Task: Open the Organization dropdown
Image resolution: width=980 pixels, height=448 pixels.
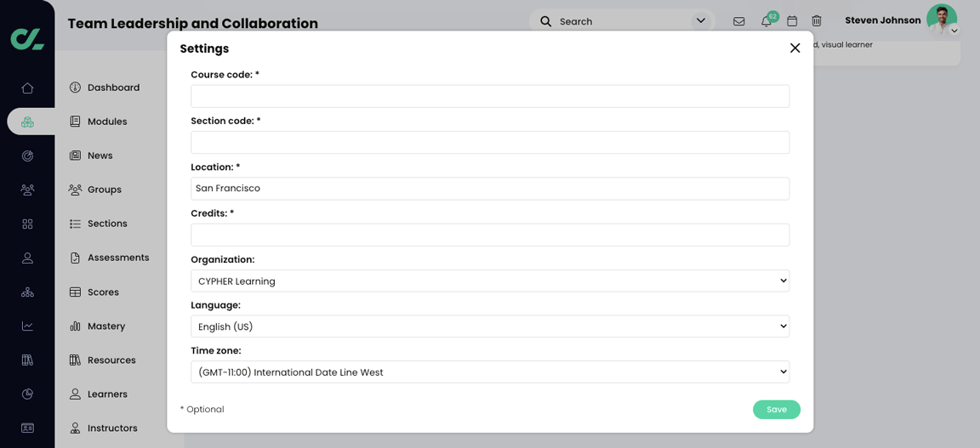Action: pyautogui.click(x=490, y=281)
